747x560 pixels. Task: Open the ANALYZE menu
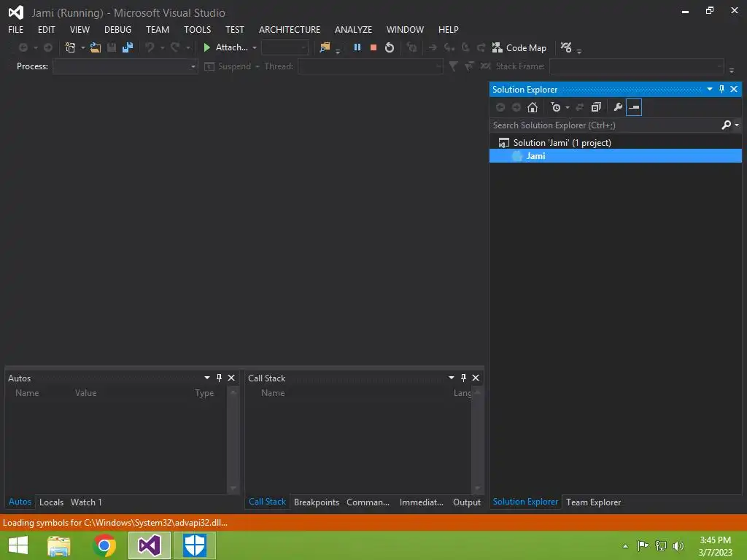point(353,29)
